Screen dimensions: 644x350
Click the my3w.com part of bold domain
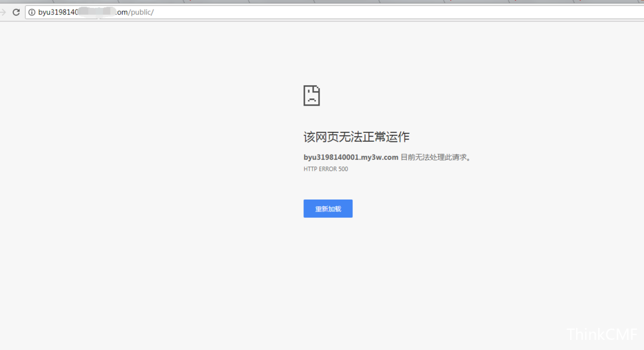[381, 157]
